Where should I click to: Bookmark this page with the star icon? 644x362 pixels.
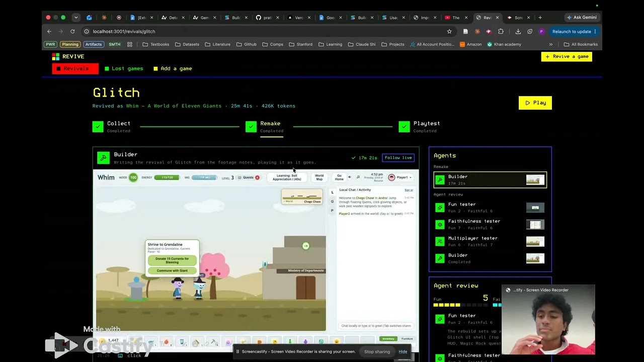coord(449,31)
